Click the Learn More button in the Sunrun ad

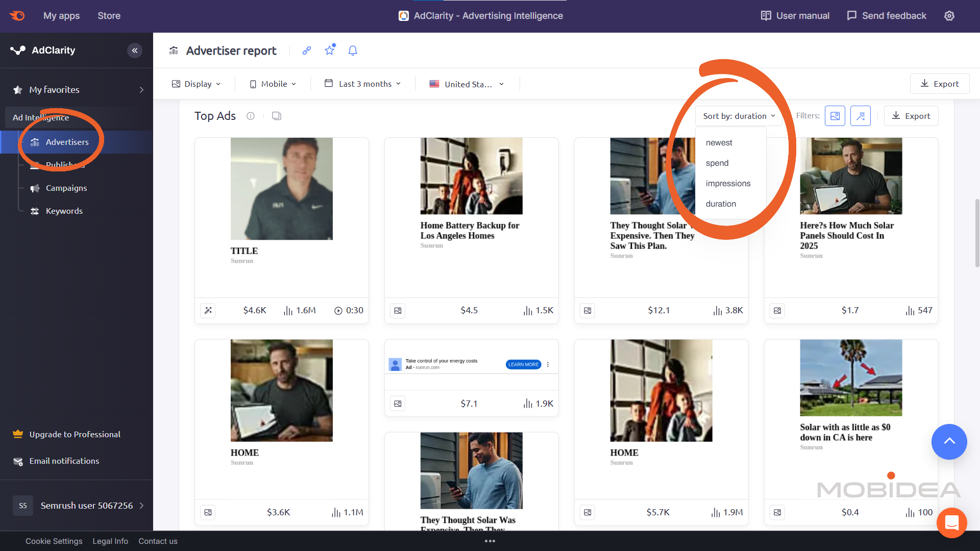tap(523, 364)
